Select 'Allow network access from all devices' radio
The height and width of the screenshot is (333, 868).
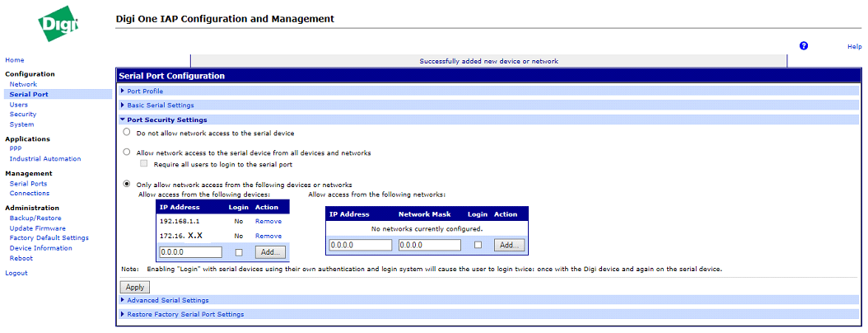click(127, 152)
